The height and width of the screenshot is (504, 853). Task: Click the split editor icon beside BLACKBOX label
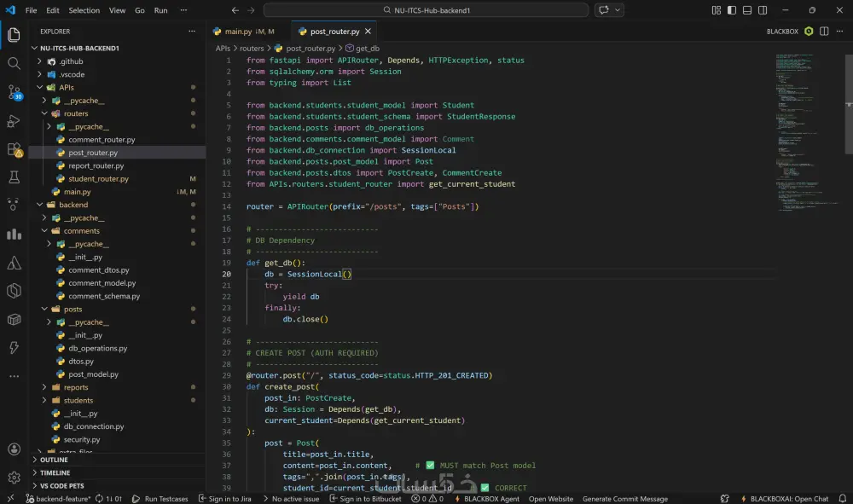(823, 31)
